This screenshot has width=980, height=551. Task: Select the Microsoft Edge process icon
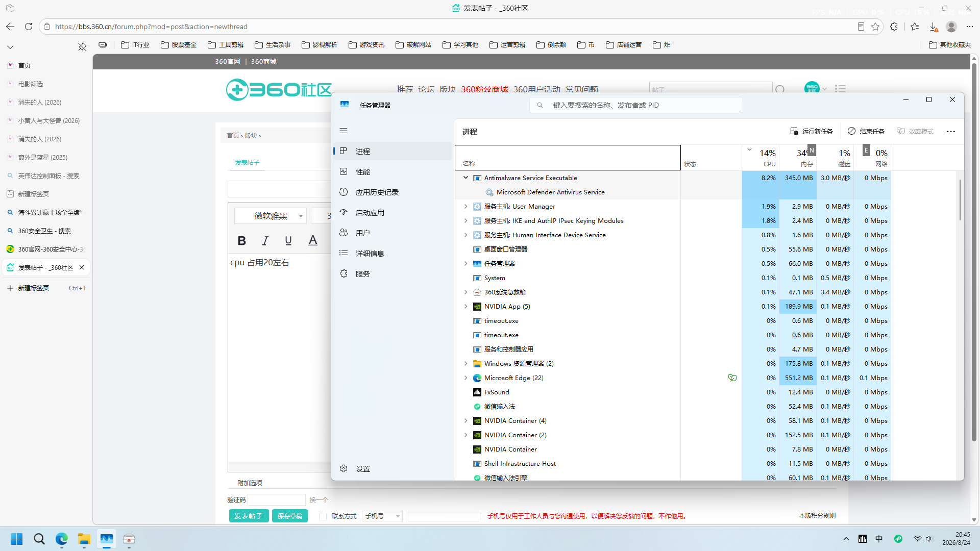477,378
